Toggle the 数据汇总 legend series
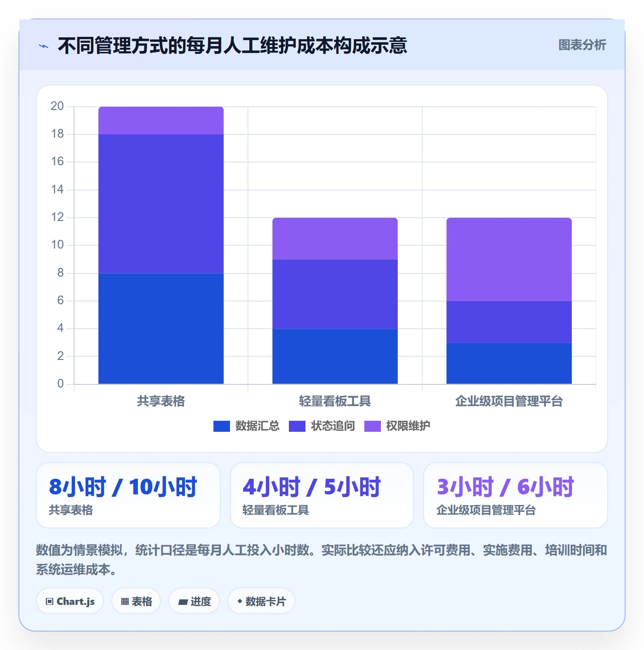The image size is (644, 650). 247,426
